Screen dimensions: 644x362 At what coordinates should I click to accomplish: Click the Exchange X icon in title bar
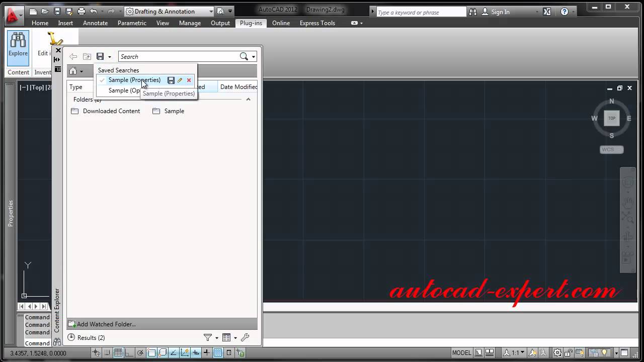[x=547, y=12]
